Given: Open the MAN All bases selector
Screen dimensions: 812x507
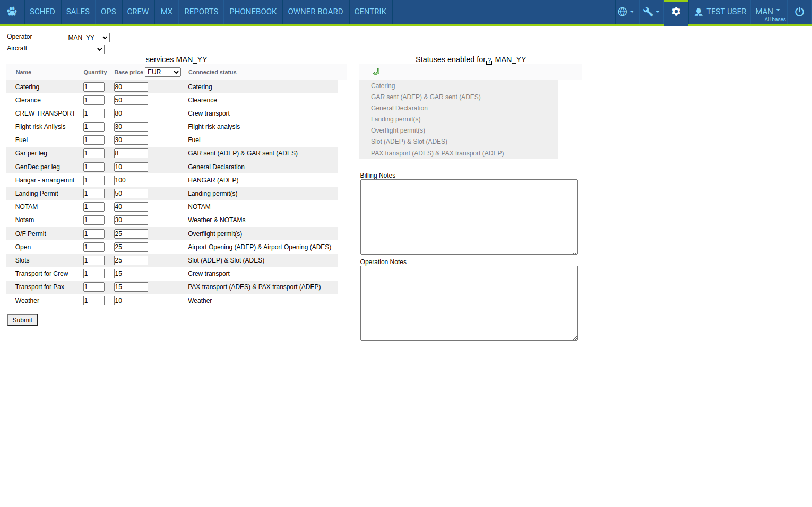Looking at the screenshot, I should 769,12.
